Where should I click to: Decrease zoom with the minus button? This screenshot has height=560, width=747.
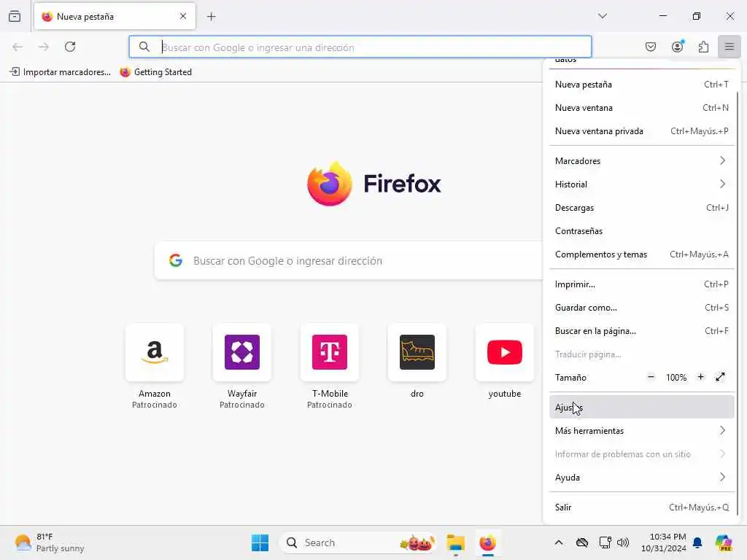[651, 377]
